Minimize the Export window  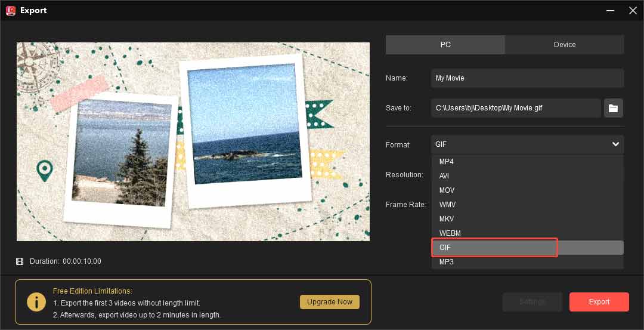611,11
